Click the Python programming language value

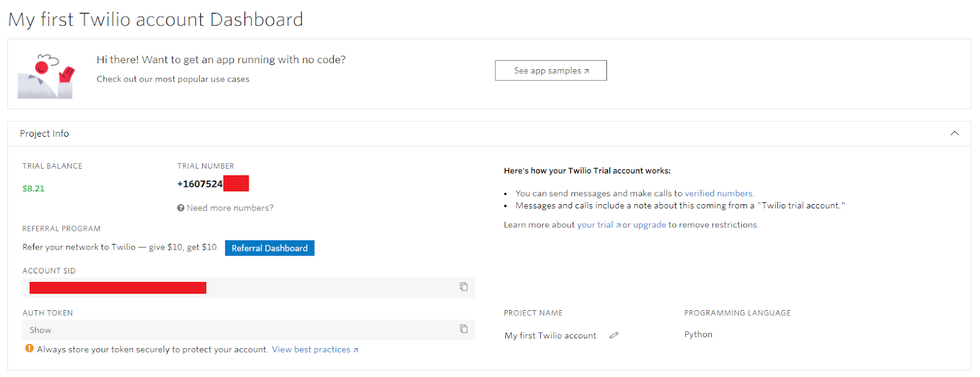[698, 334]
